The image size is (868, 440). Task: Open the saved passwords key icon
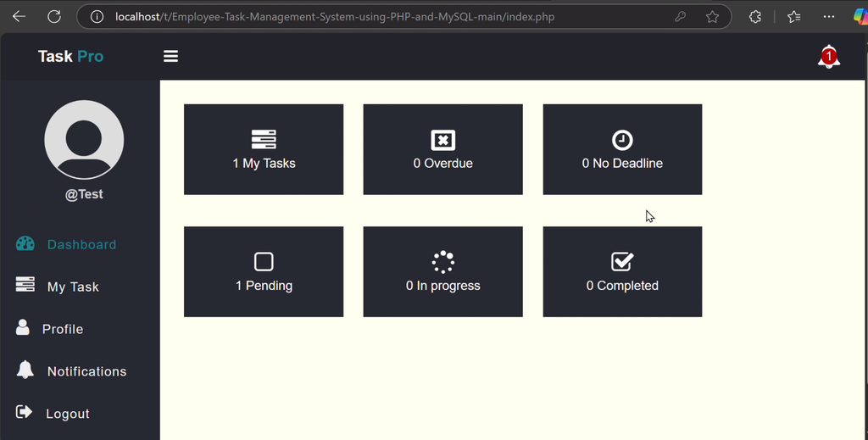(681, 17)
